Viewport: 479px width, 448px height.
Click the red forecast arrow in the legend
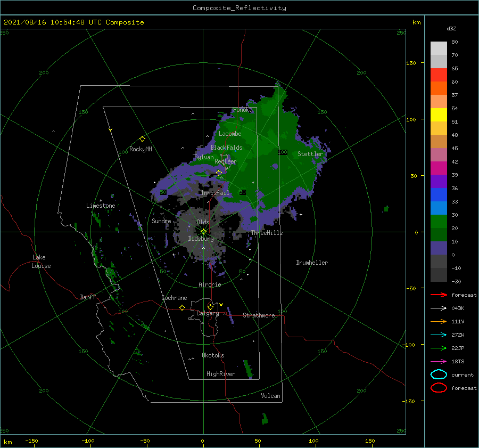click(439, 295)
